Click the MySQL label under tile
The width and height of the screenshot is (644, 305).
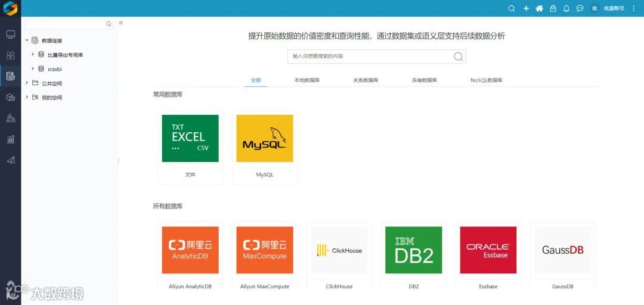265,175
